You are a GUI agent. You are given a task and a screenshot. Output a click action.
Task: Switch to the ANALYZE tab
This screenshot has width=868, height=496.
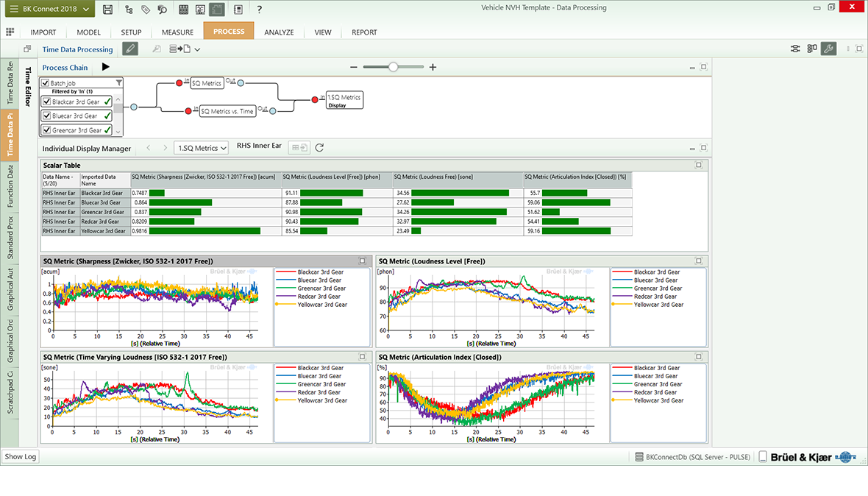pos(279,32)
